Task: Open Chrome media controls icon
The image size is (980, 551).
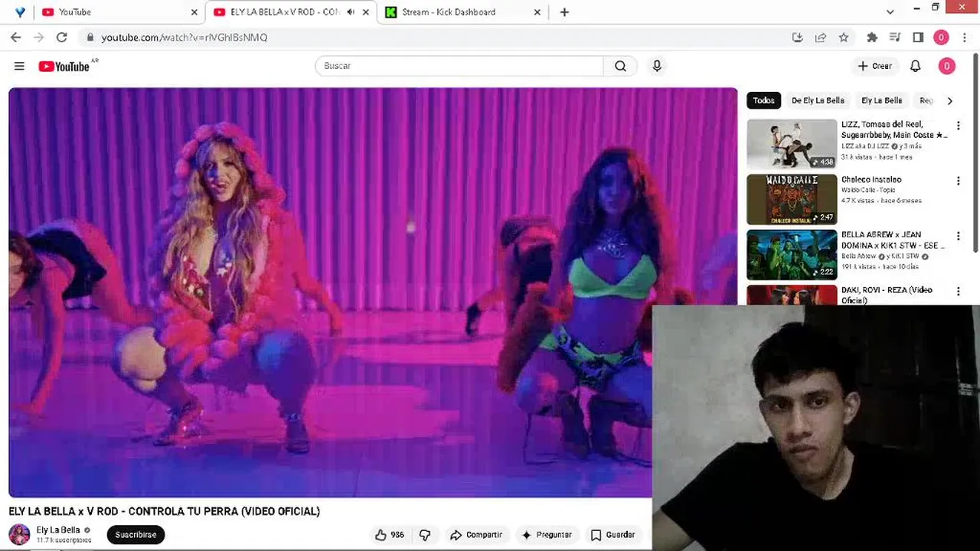Action: pos(895,37)
